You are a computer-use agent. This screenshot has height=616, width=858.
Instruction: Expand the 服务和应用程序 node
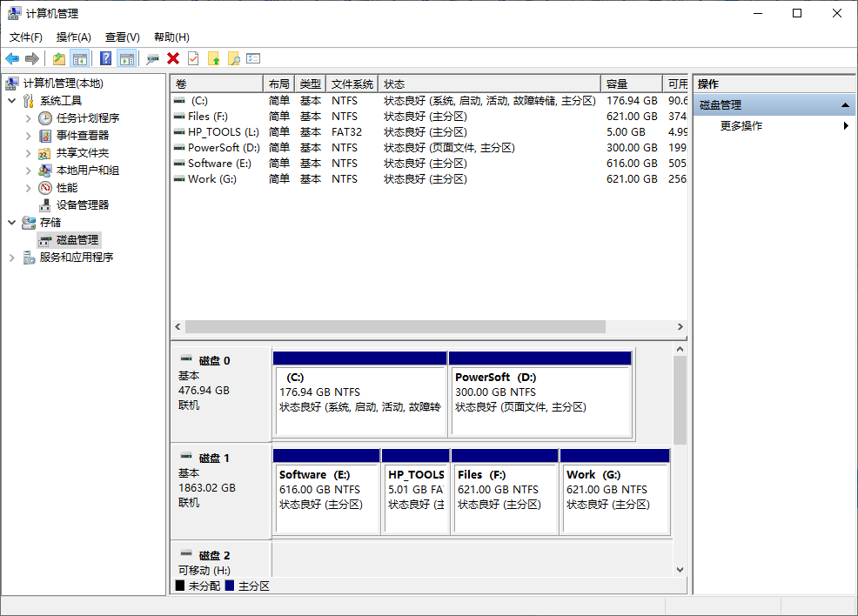pyautogui.click(x=12, y=258)
